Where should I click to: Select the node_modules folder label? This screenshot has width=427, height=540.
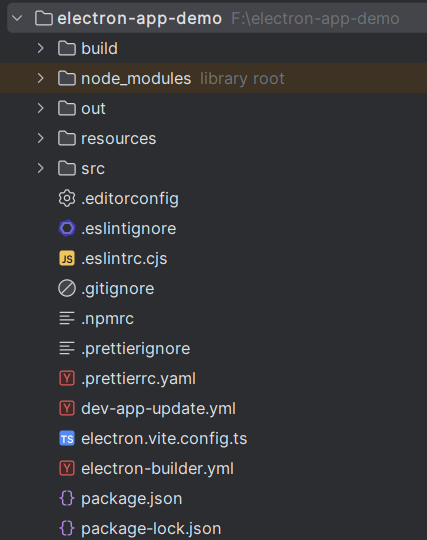(x=136, y=79)
